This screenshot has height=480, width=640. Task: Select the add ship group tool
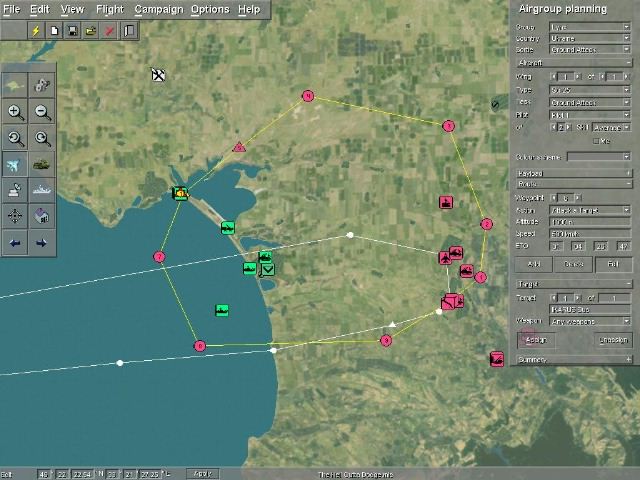[42, 190]
